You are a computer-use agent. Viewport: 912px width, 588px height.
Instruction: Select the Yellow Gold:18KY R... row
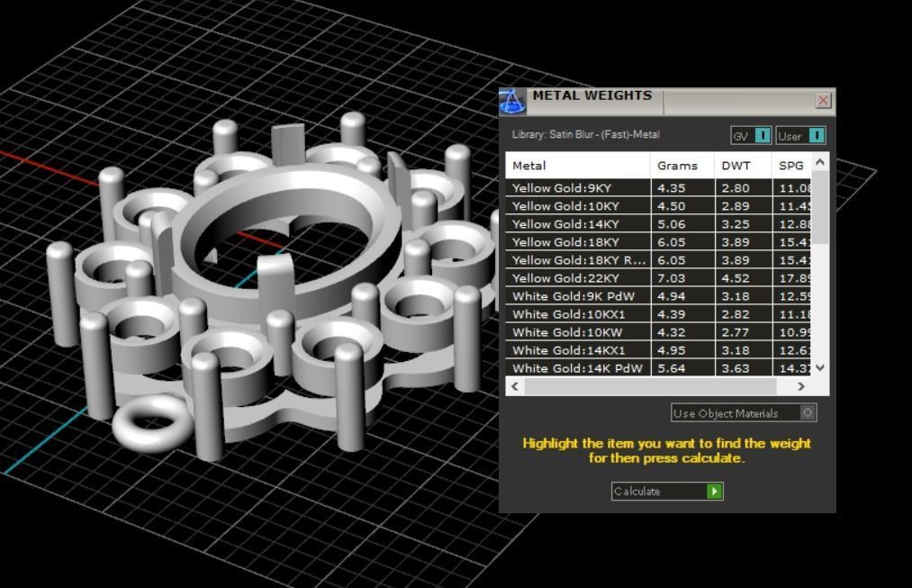(658, 260)
